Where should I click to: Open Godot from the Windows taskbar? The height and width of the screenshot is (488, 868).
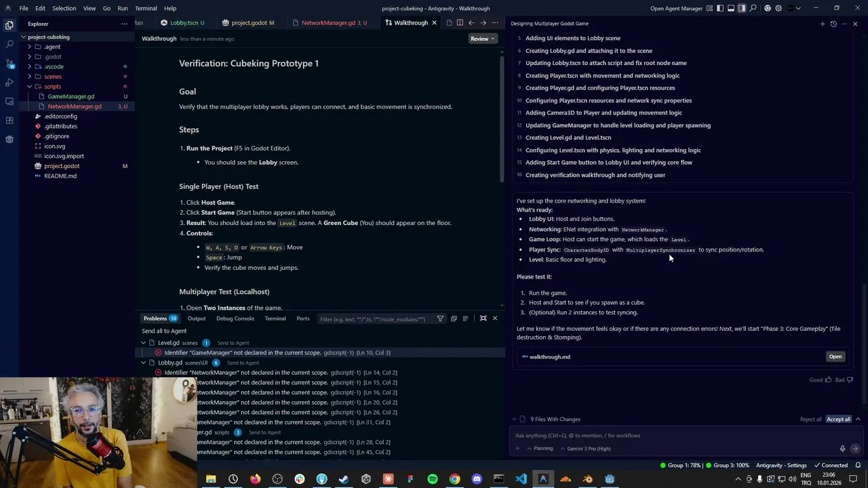tap(610, 479)
